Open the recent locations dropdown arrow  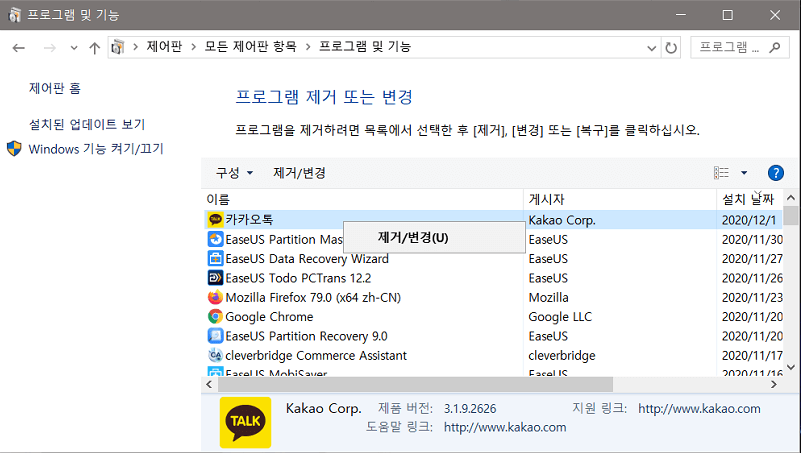tap(74, 48)
